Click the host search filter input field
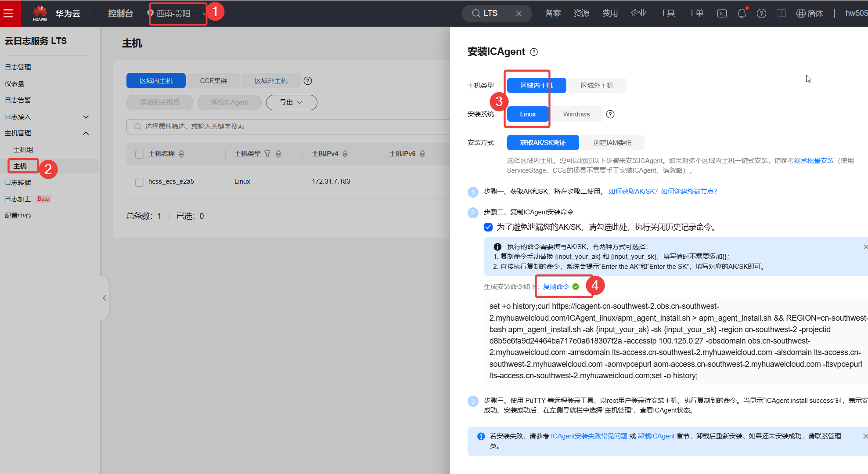Image resolution: width=868 pixels, height=474 pixels. [x=290, y=127]
